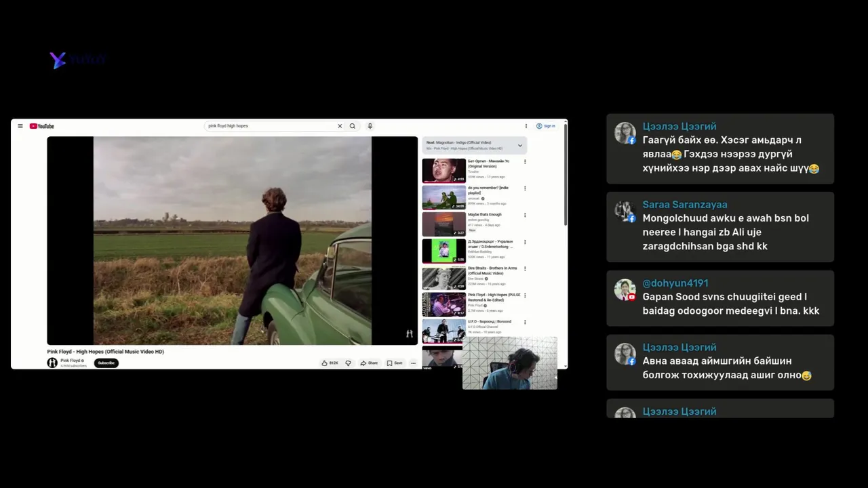This screenshot has width=868, height=488.
Task: Click @dohyun4191's chat avatar
Action: coord(625,290)
